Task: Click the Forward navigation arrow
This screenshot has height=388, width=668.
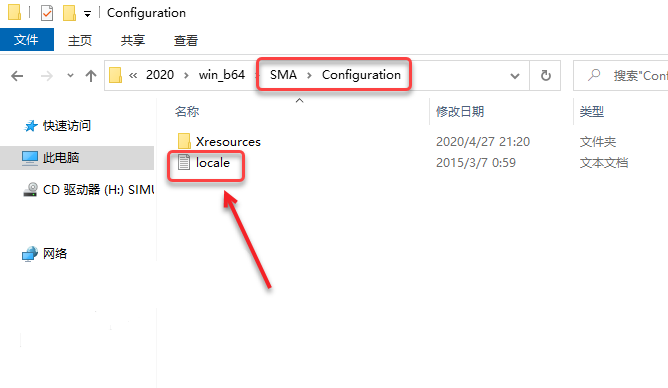Action: click(46, 76)
